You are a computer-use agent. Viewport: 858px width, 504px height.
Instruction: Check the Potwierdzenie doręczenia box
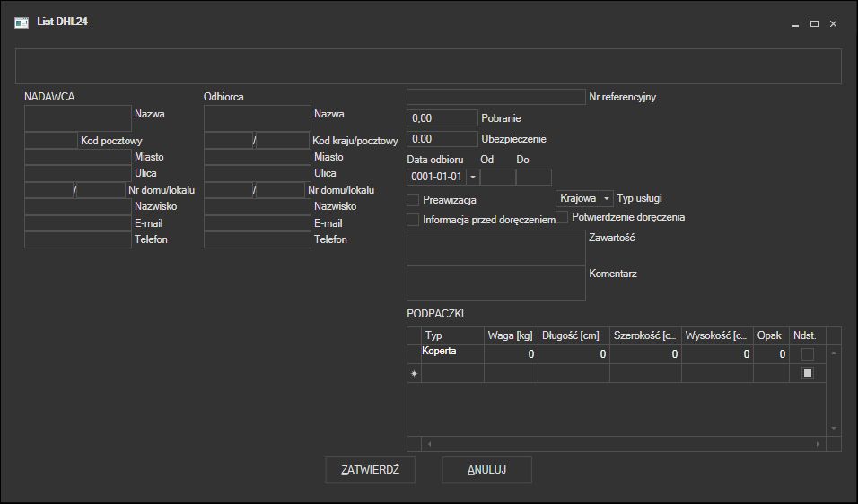pyautogui.click(x=562, y=217)
